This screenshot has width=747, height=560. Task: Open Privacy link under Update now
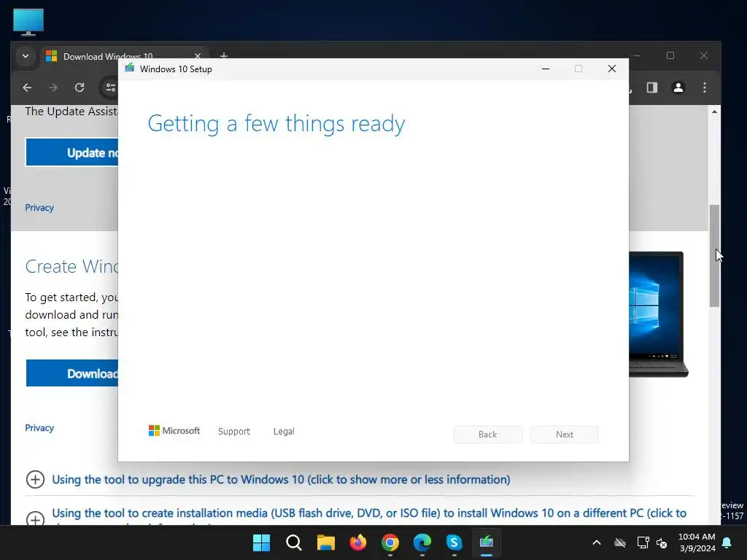pos(39,208)
